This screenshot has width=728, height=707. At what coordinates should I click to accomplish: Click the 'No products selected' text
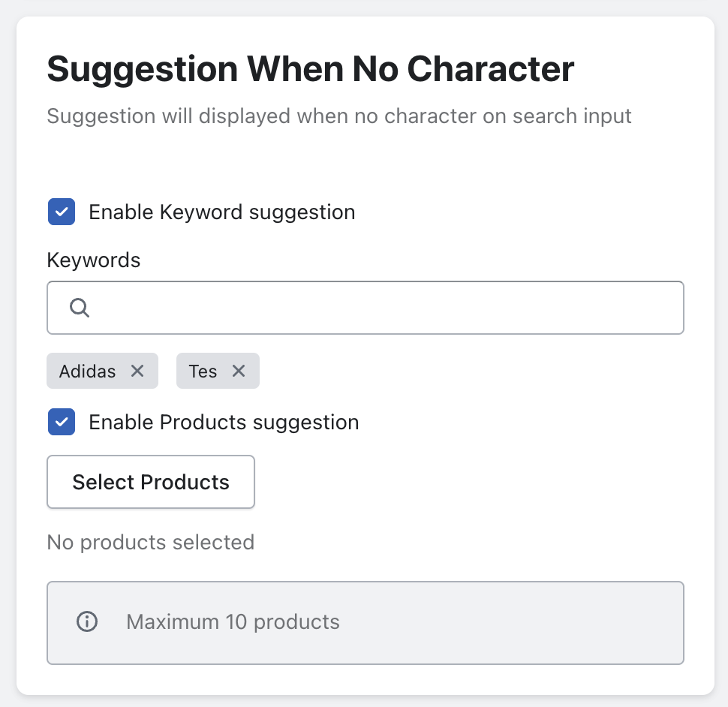[150, 542]
